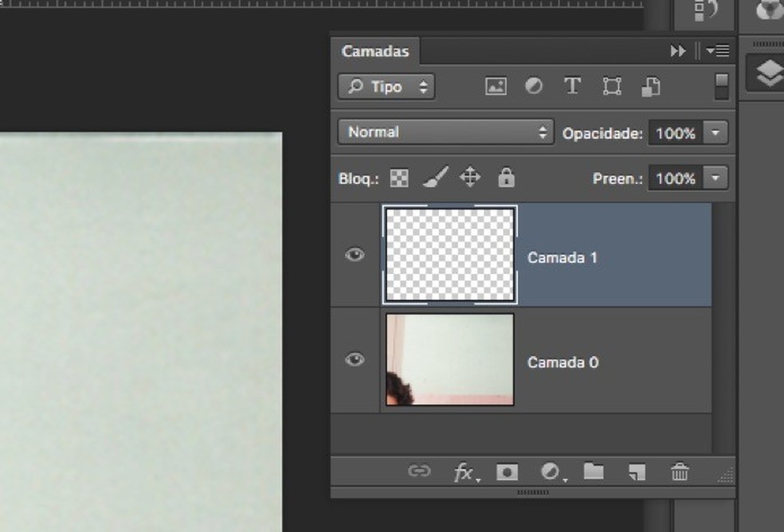
Task: Delete layer with trash icon
Action: pos(680,471)
